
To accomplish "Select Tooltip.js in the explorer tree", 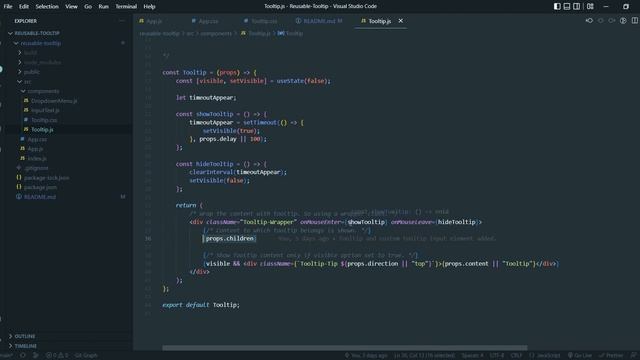I will tap(42, 130).
